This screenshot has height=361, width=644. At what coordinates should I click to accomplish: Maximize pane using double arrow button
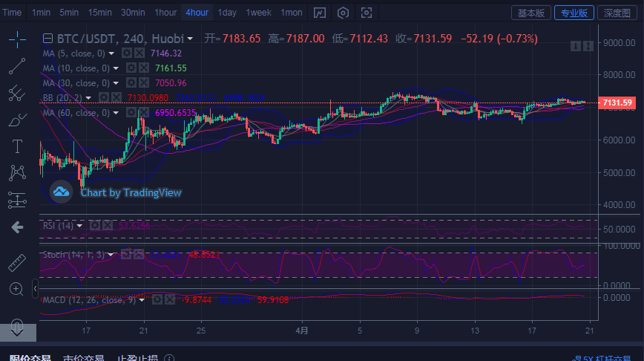588,46
